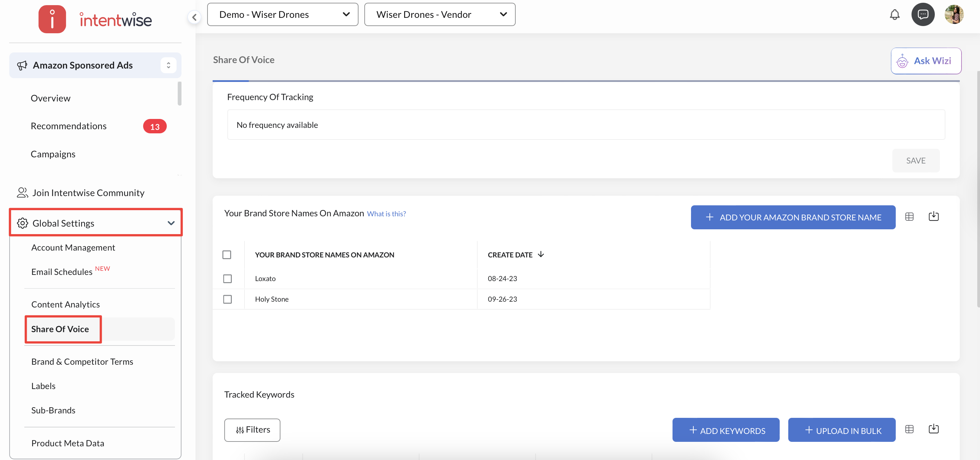
Task: Click Add Your Amazon Brand Store Name button
Action: [x=793, y=217]
